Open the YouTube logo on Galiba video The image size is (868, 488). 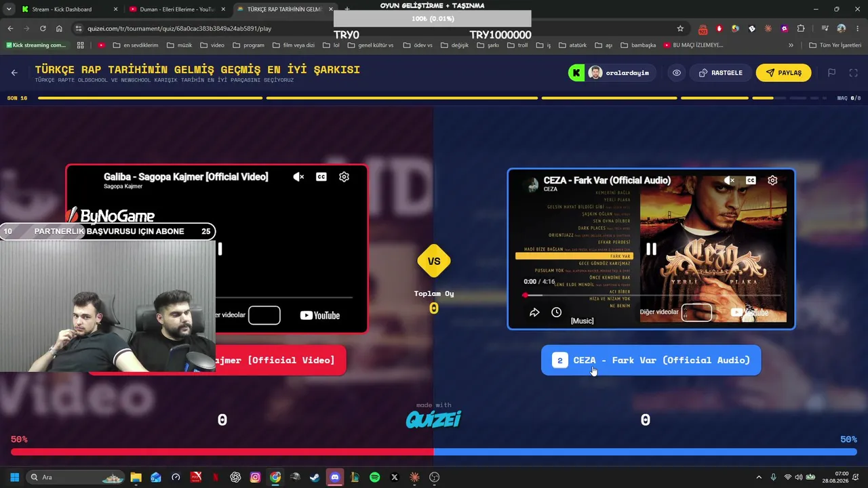(320, 315)
